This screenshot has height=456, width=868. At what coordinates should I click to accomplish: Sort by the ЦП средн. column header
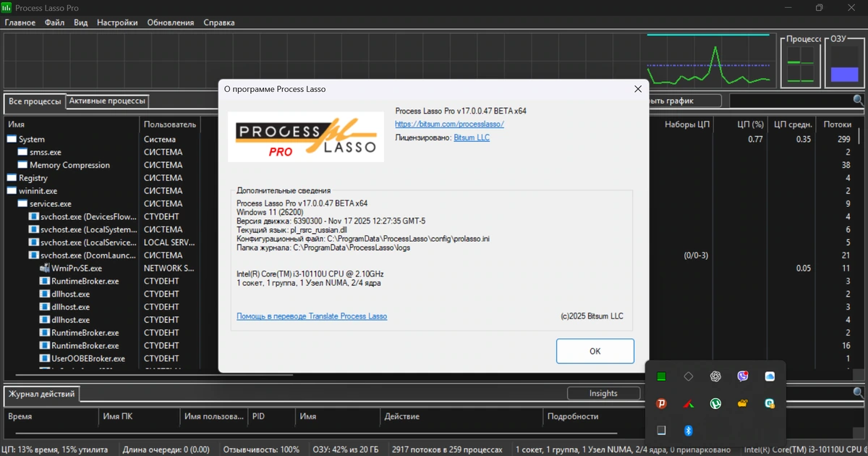pos(791,124)
